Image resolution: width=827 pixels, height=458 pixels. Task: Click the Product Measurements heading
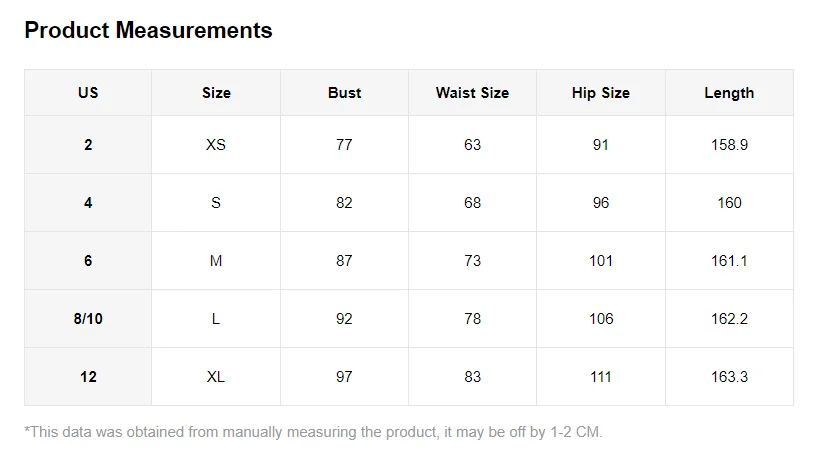(148, 31)
